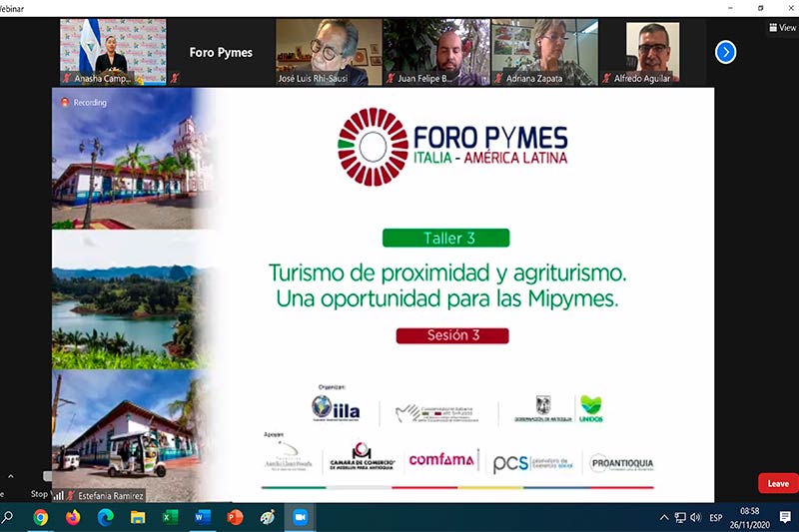
Task: Click muted microphone icon on Anasha Camp
Action: pos(66,79)
